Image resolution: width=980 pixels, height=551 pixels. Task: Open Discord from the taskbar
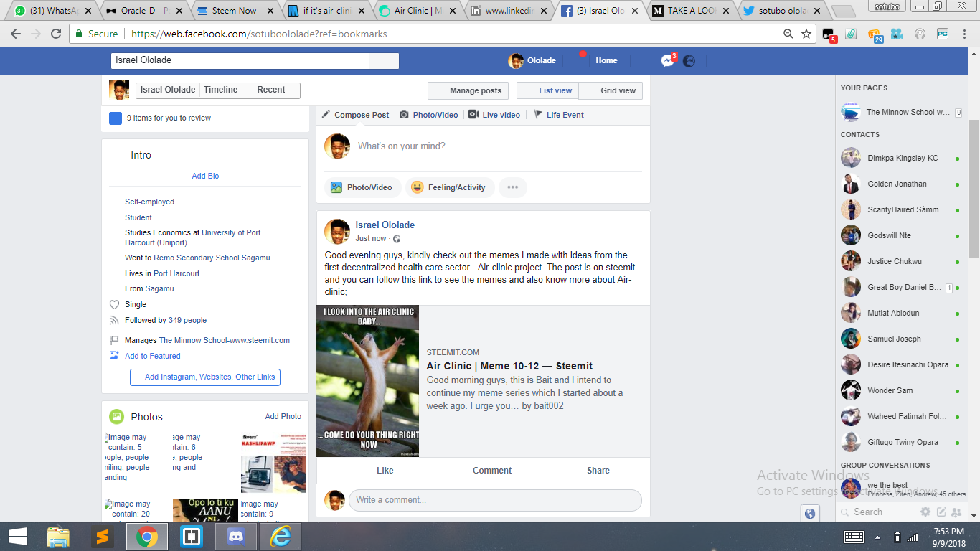tap(236, 537)
